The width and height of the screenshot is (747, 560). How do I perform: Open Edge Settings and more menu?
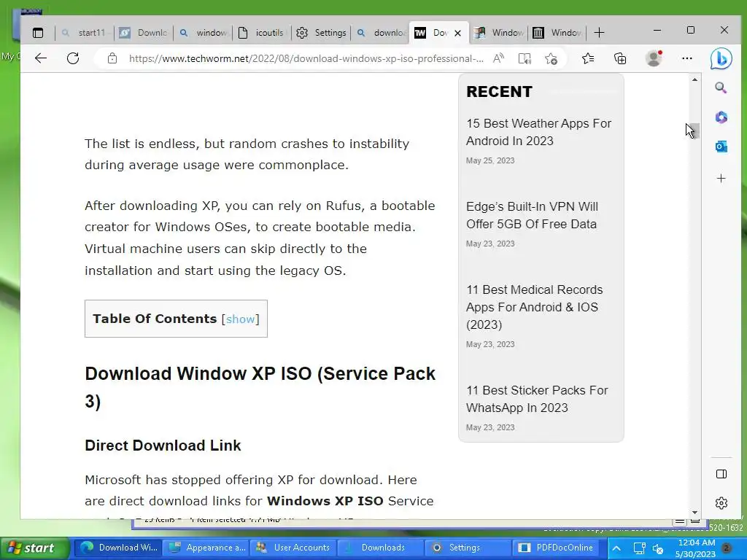click(687, 58)
